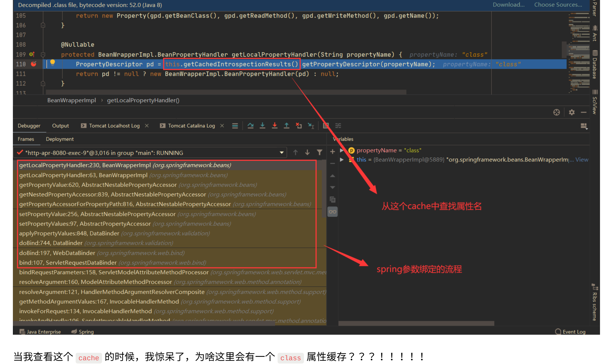Expand the this BeanWrapperImpl variable
The width and height of the screenshot is (608, 364).
(x=342, y=160)
